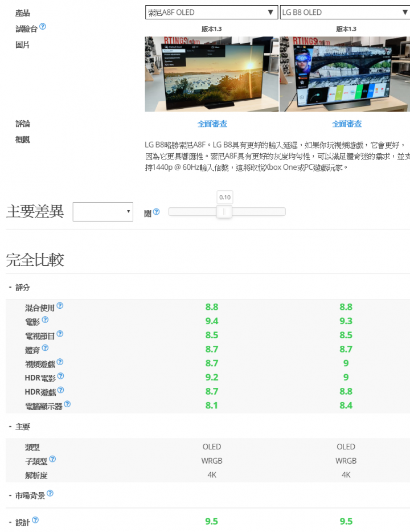Viewport: 410px width, 532px height.
Task: Click the 0.10 slider value tooltip
Action: click(225, 197)
